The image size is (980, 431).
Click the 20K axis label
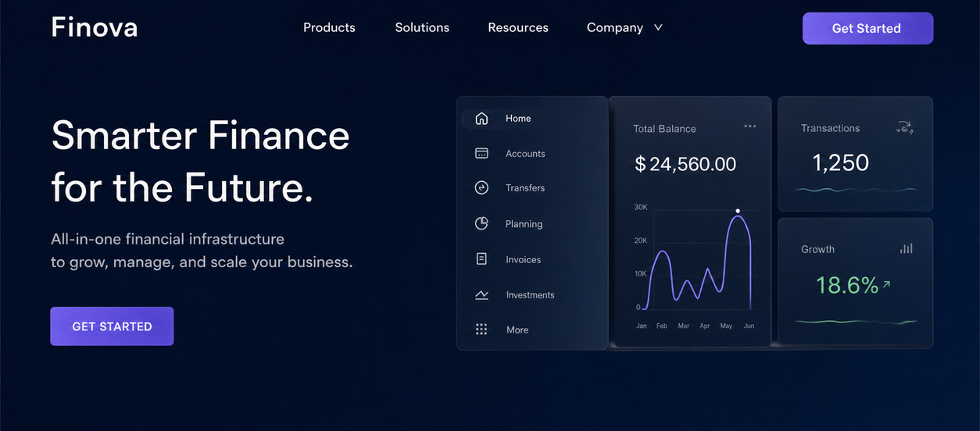point(641,240)
